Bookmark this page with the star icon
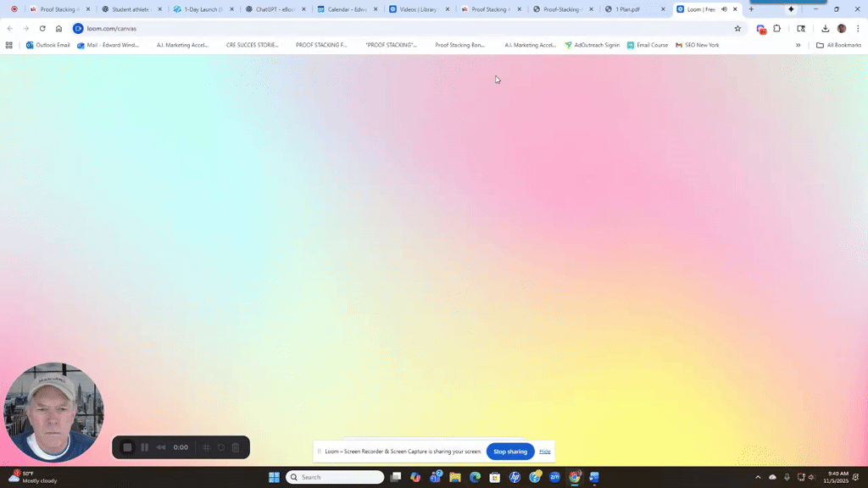Image resolution: width=868 pixels, height=488 pixels. [737, 28]
